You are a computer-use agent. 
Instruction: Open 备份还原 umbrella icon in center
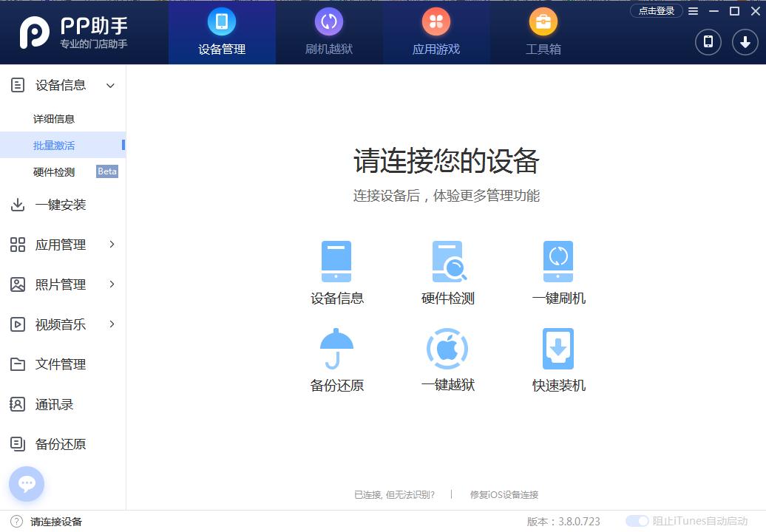point(336,349)
